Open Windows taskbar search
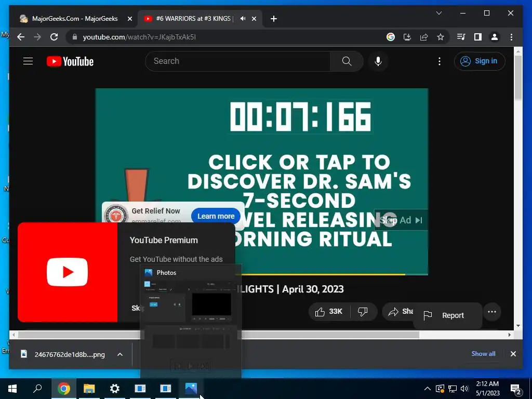The width and height of the screenshot is (532, 399). 37,389
